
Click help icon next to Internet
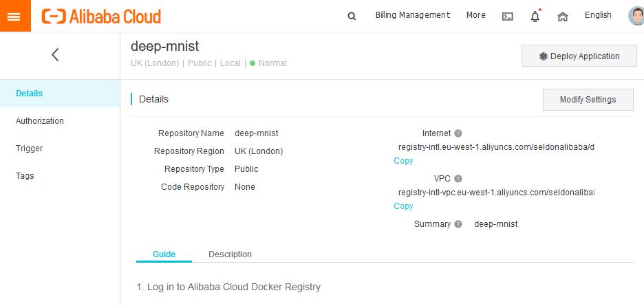click(x=458, y=133)
